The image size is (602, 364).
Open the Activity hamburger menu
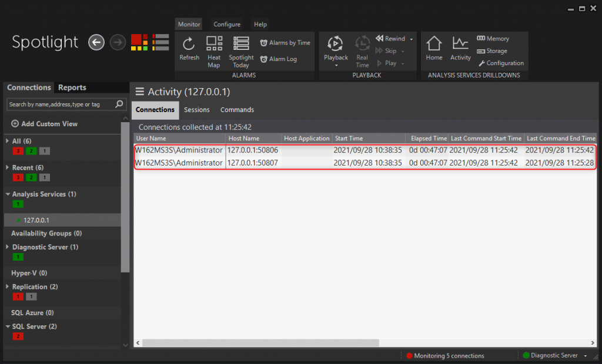point(140,91)
